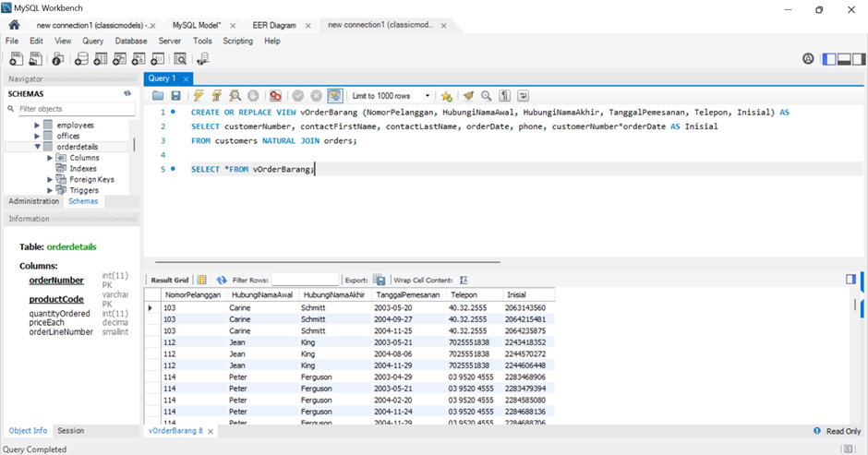Execute the whole script with lightning icon
868x455 pixels.
[199, 96]
